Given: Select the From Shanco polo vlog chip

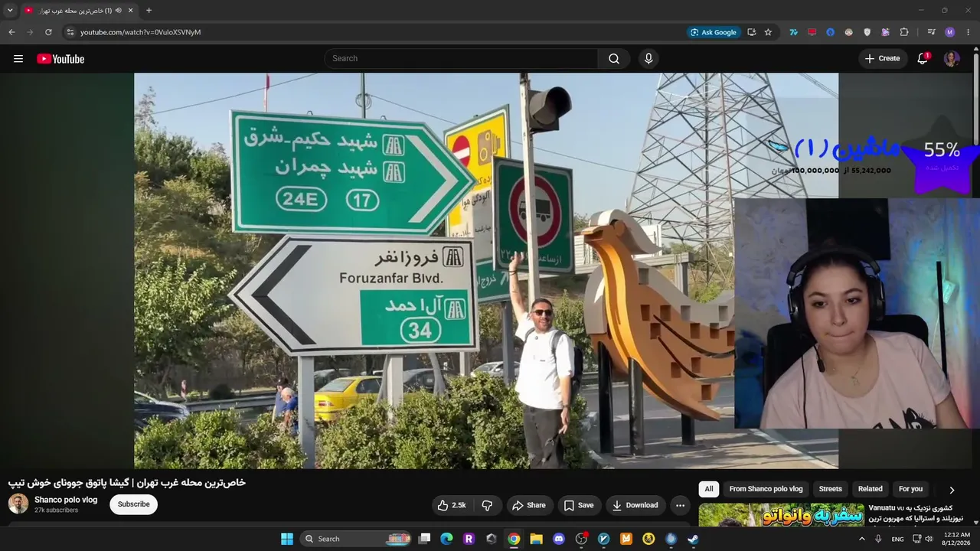Looking at the screenshot, I should (766, 489).
